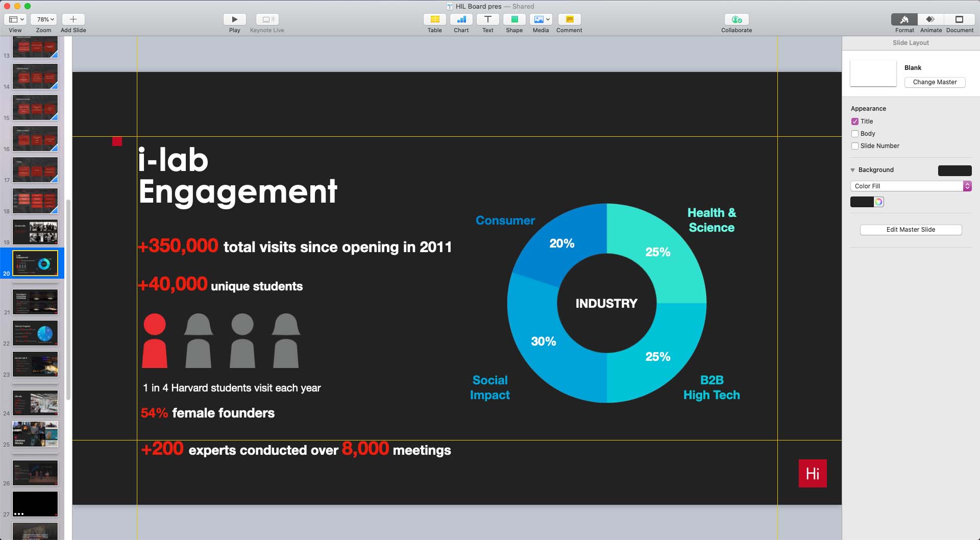The image size is (980, 540).
Task: Open the View options menu
Action: click(x=15, y=19)
